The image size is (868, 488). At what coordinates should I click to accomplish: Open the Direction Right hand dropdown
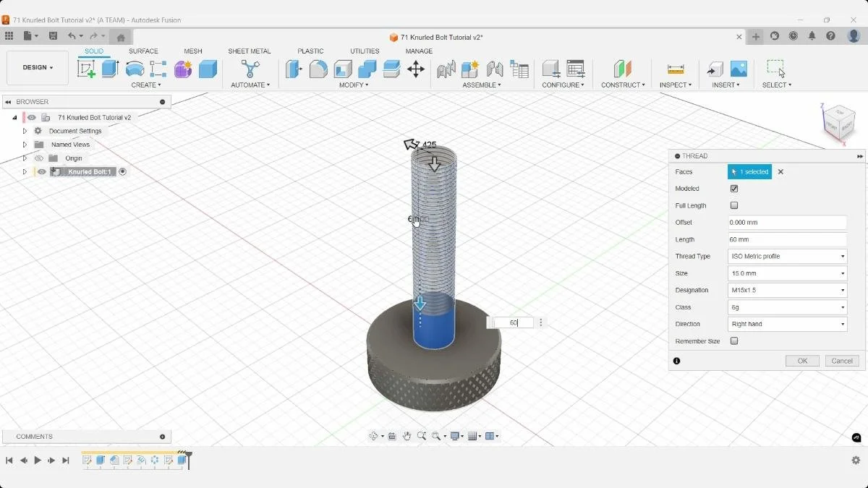coord(787,324)
